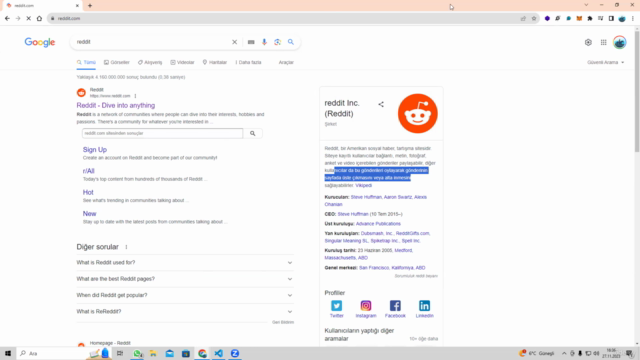Open Chrome from the taskbar
This screenshot has width=640, height=360.
click(202, 353)
